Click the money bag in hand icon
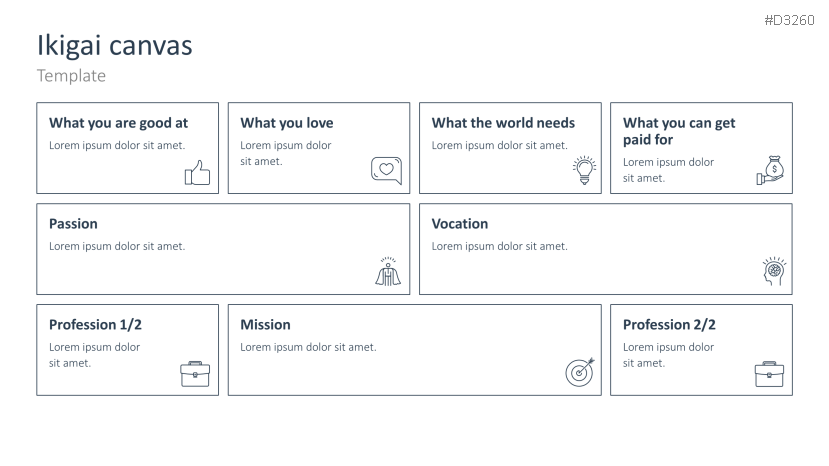Viewport: 829px width, 466px height. click(x=771, y=171)
